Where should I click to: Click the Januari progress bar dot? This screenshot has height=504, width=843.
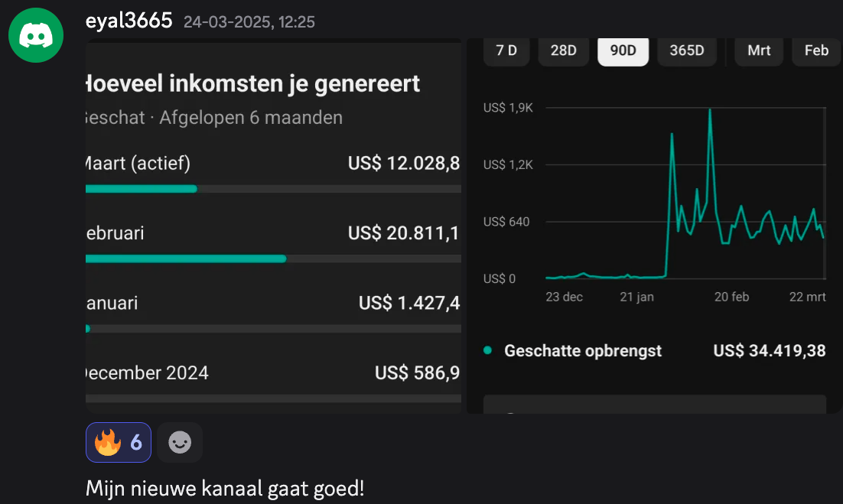coord(87,329)
